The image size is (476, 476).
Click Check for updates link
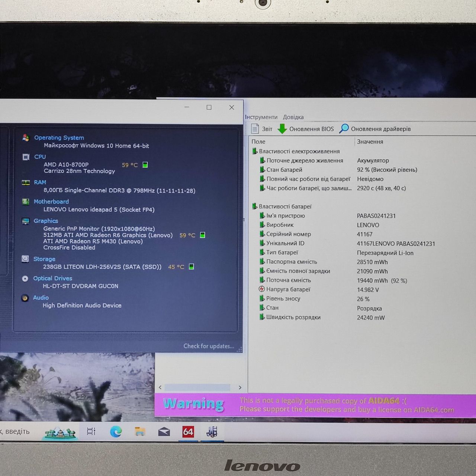[x=209, y=346]
